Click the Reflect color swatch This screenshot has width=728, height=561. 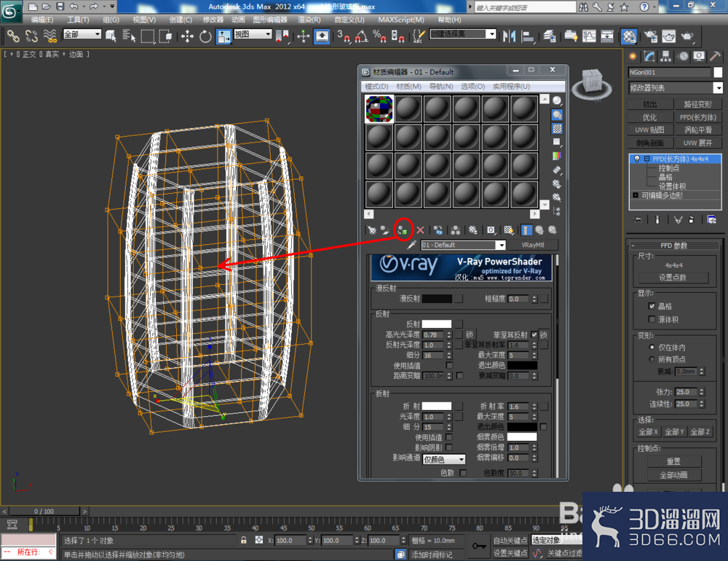(x=437, y=324)
